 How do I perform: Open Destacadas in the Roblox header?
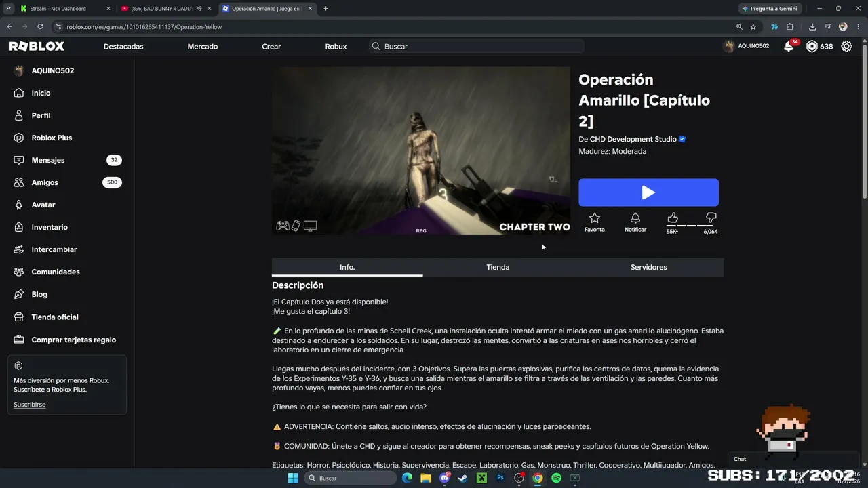123,47
